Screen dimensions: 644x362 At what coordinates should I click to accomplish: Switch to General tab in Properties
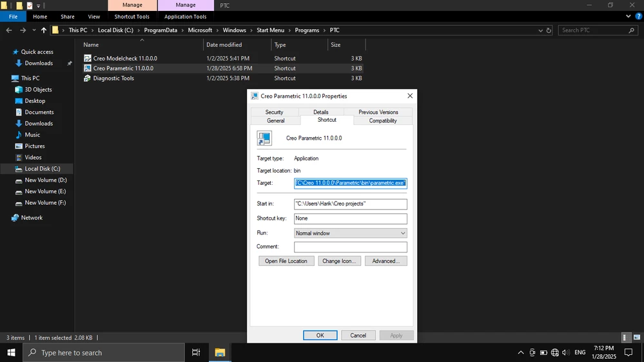click(x=276, y=120)
